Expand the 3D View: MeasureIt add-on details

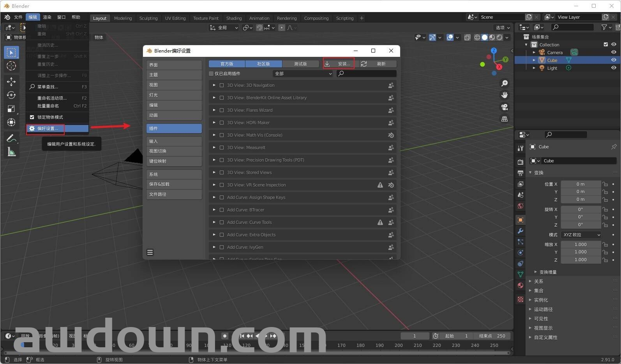pyautogui.click(x=214, y=148)
